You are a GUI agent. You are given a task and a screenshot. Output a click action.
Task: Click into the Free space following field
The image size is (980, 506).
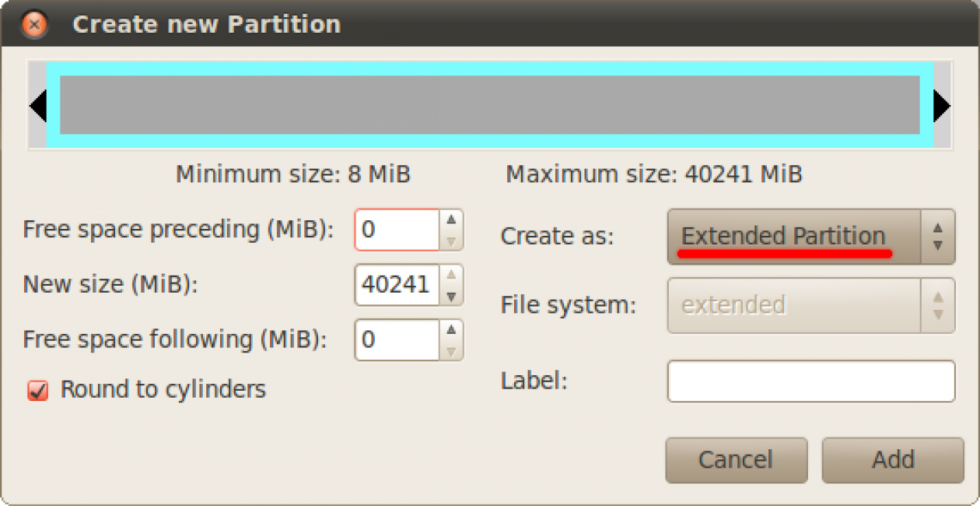[397, 341]
